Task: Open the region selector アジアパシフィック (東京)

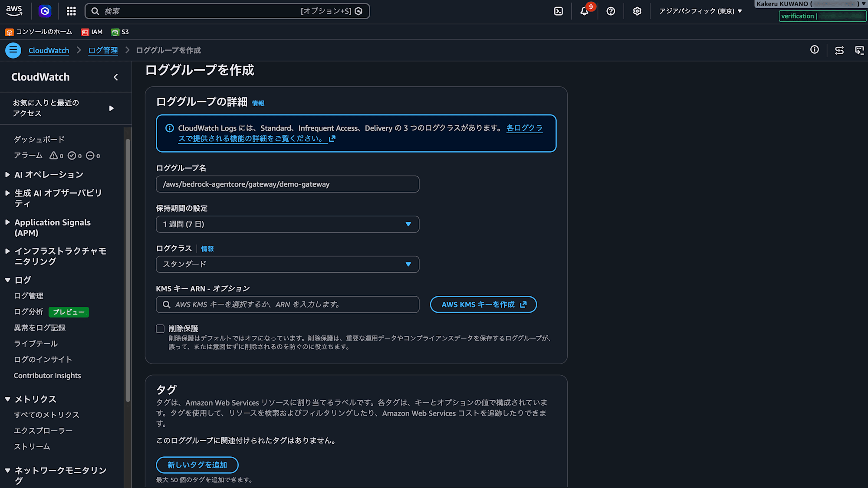Action: [700, 11]
